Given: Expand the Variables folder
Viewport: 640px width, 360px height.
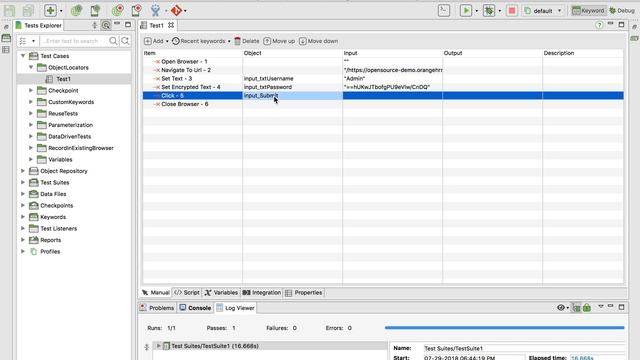Looking at the screenshot, I should coord(31,159).
